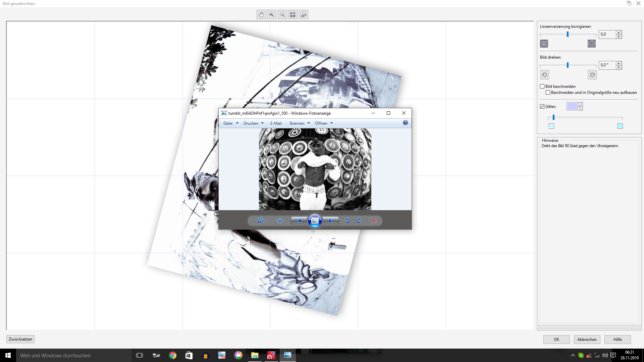
Task: Click the zoom in magnifier tool
Action: point(272,15)
